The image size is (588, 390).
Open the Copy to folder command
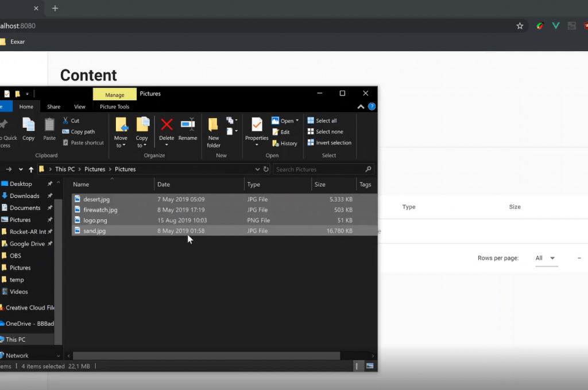(x=142, y=132)
